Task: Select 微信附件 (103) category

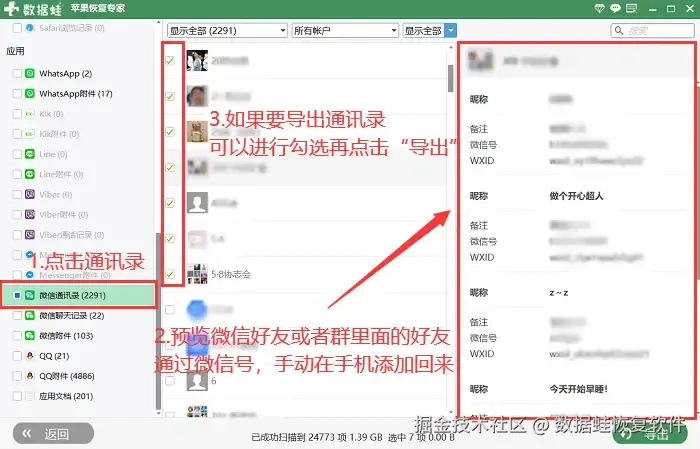Action: point(66,335)
